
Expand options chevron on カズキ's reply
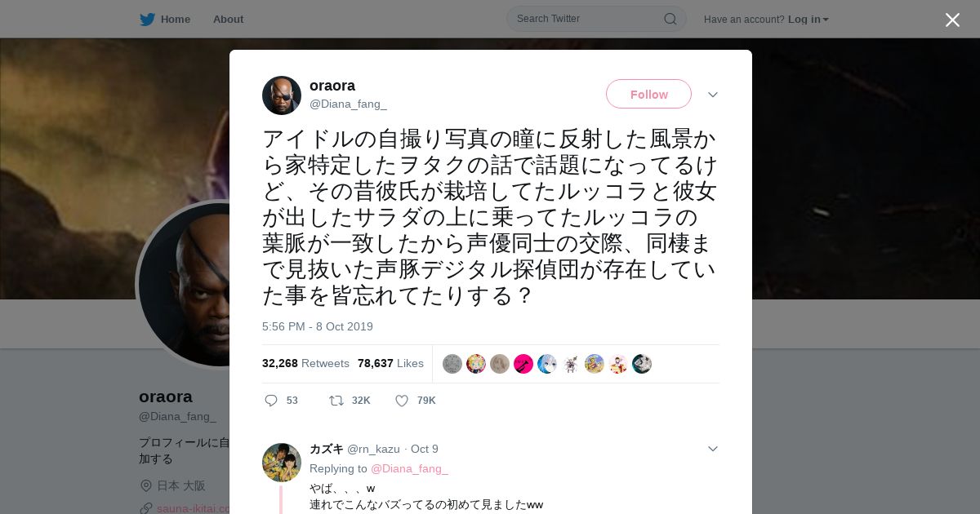[713, 449]
